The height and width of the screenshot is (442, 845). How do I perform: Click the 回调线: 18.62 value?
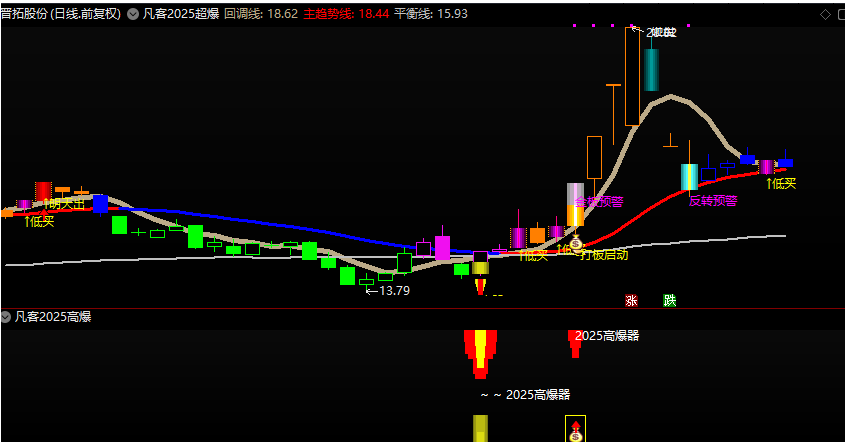coord(261,14)
